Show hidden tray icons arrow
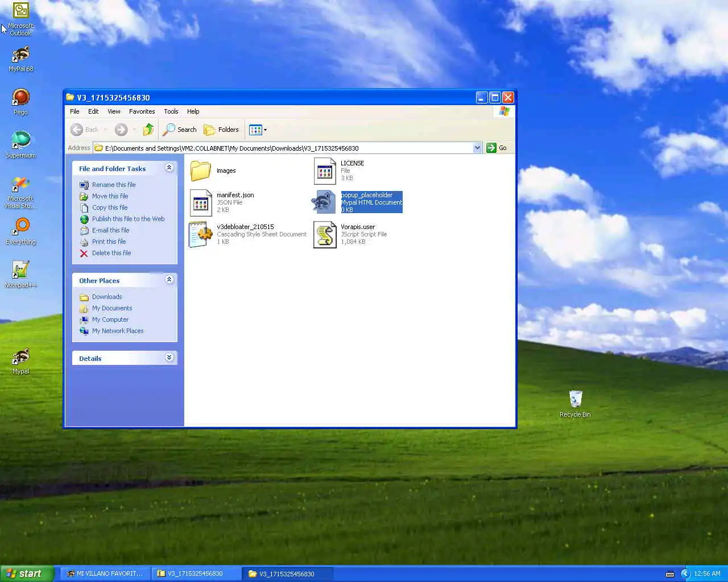Viewport: 728px width, 582px height. [685, 573]
